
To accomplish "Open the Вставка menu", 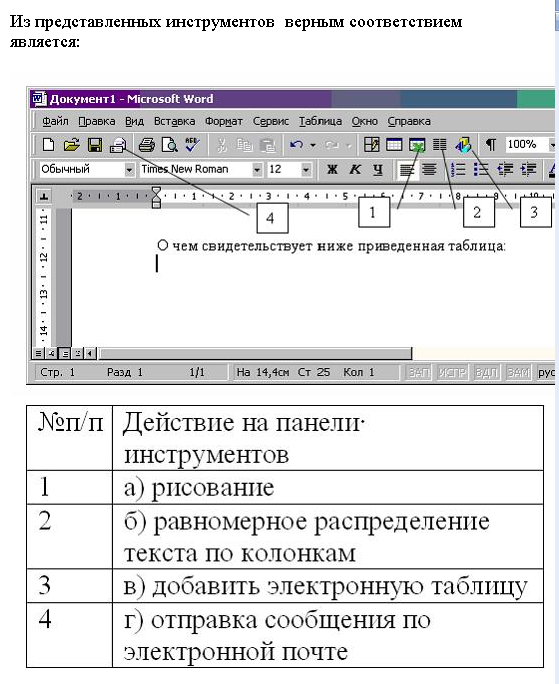I will 174,121.
